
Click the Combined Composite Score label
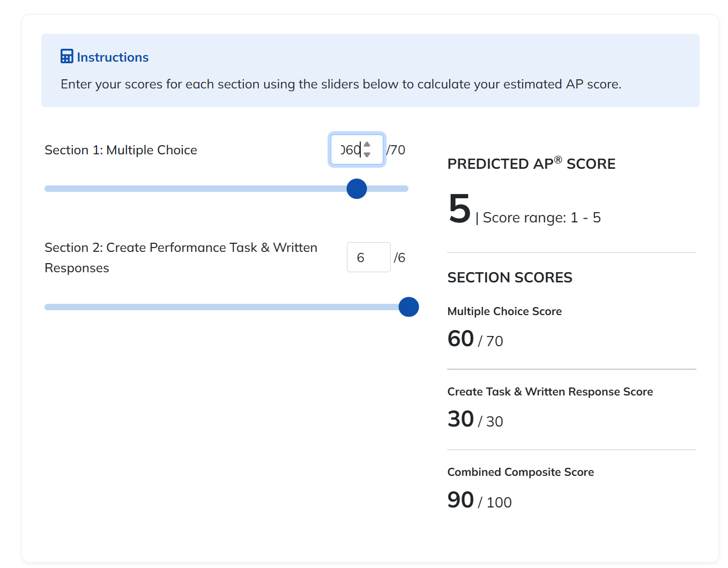point(521,472)
